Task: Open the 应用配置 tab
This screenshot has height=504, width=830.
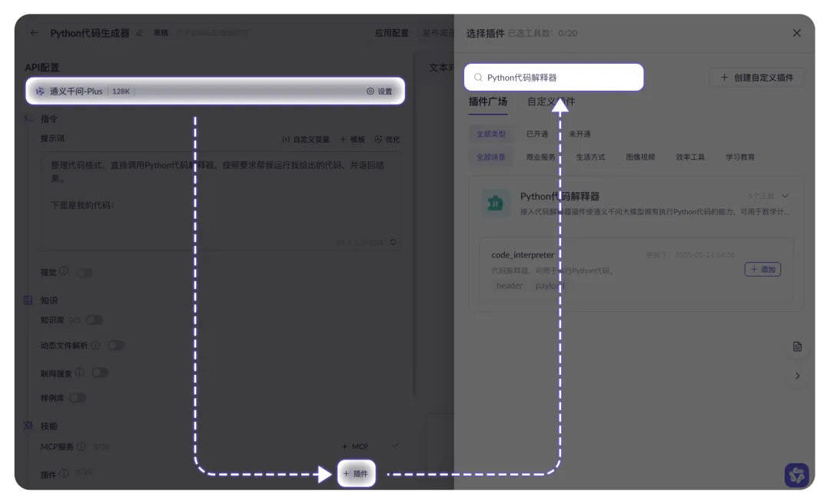Action: (x=392, y=33)
